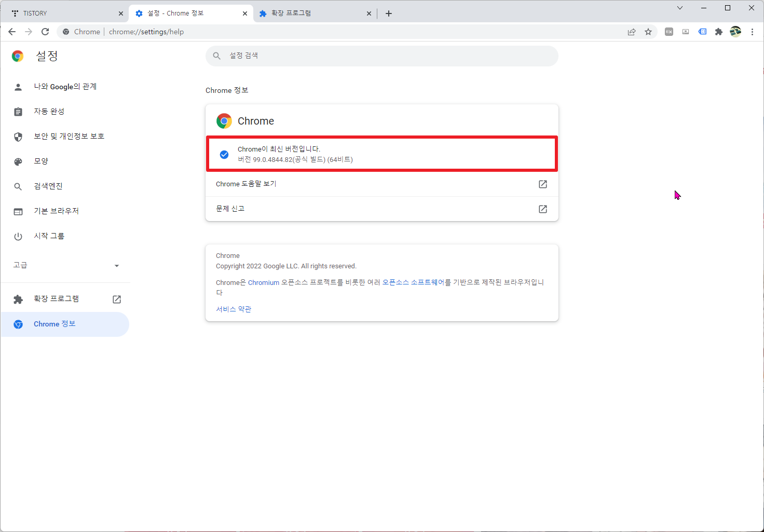Open 모양 settings
764x532 pixels.
pos(65,161)
